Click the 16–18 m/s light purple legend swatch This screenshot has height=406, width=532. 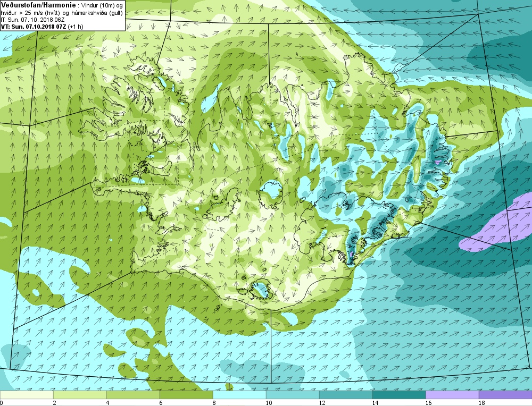coord(452,395)
